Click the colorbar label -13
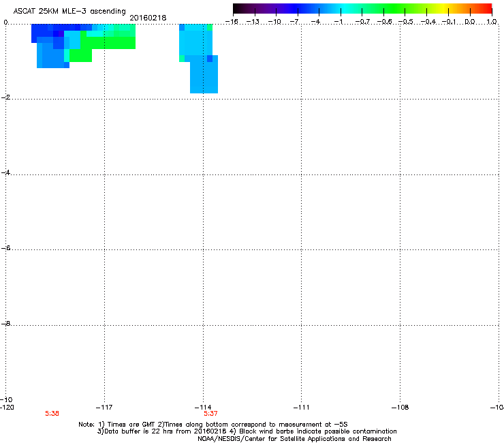The image size is (504, 443). click(x=253, y=22)
